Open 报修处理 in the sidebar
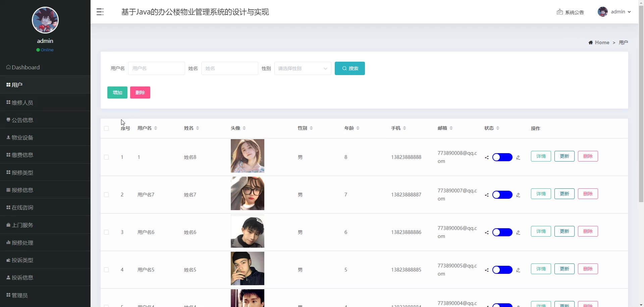The image size is (644, 307). (45, 243)
